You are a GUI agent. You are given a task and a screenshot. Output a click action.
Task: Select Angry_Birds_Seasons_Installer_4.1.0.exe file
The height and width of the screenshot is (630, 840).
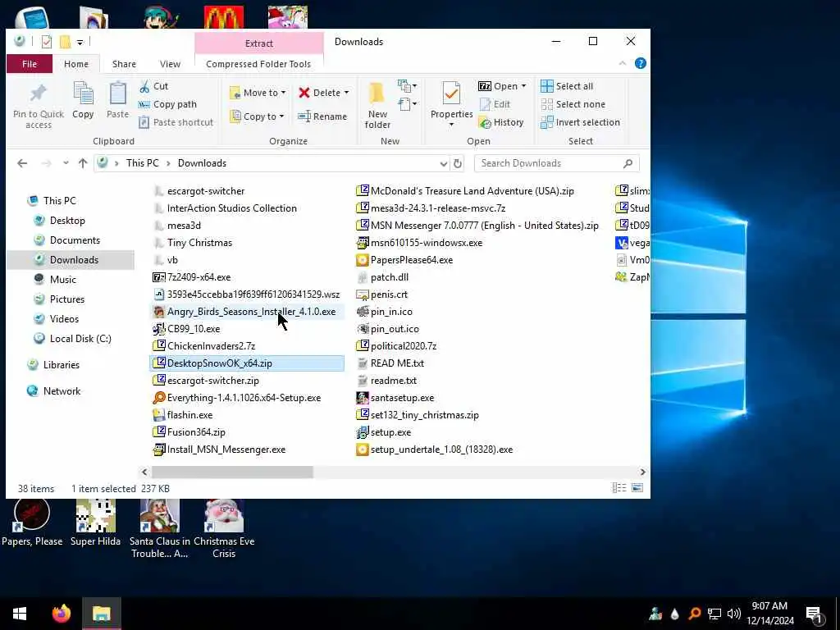click(245, 312)
